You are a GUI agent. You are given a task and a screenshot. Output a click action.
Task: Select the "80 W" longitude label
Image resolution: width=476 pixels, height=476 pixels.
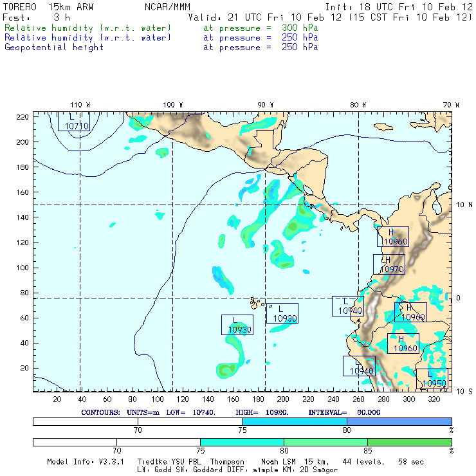(358, 105)
